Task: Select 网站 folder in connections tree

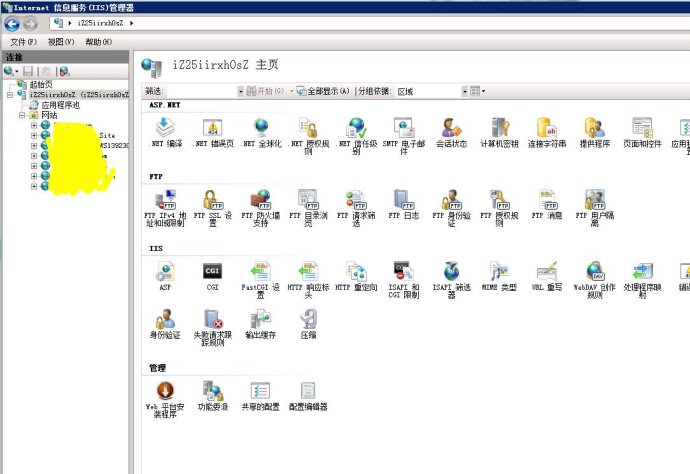Action: pos(49,115)
